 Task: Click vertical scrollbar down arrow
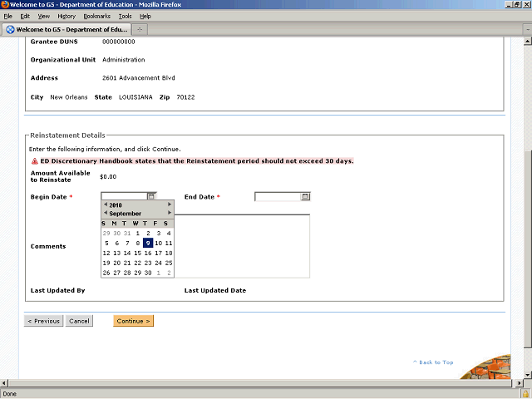(x=527, y=375)
